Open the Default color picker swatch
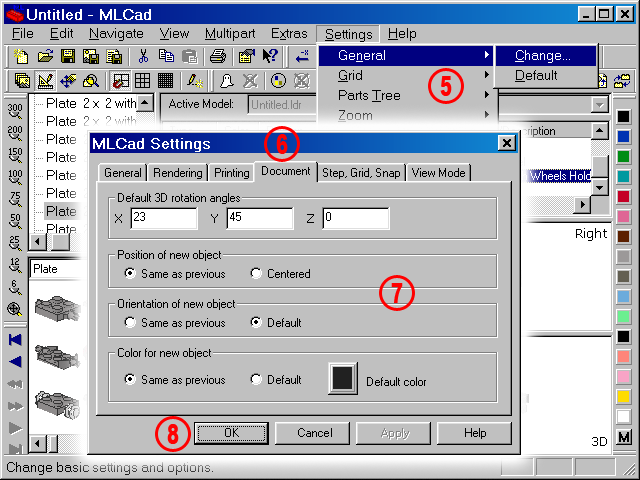Image resolution: width=640 pixels, height=480 pixels. tap(343, 378)
